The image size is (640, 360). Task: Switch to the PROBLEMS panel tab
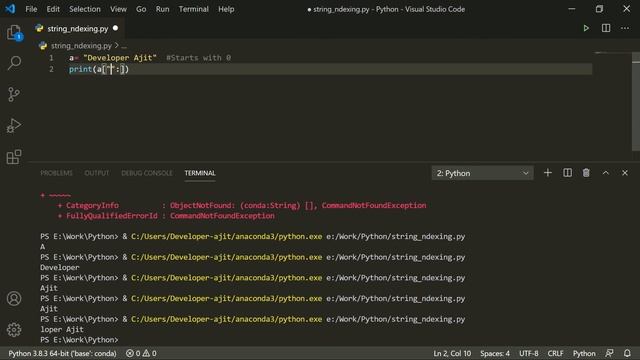[56, 173]
